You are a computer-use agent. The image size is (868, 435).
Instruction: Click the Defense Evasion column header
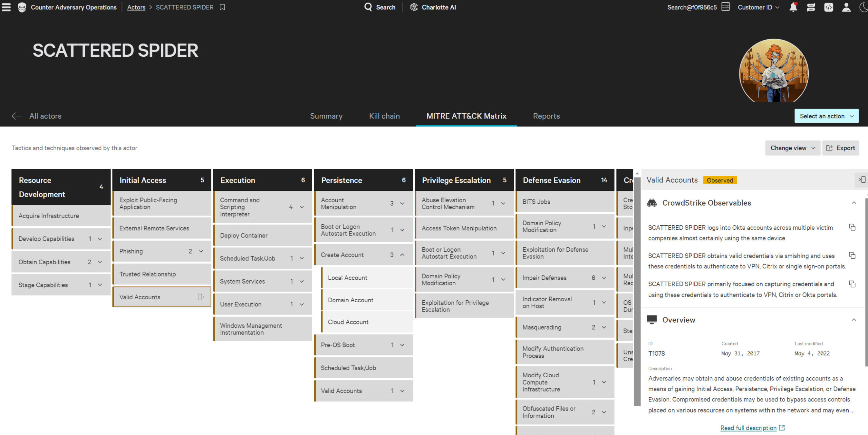tap(565, 180)
